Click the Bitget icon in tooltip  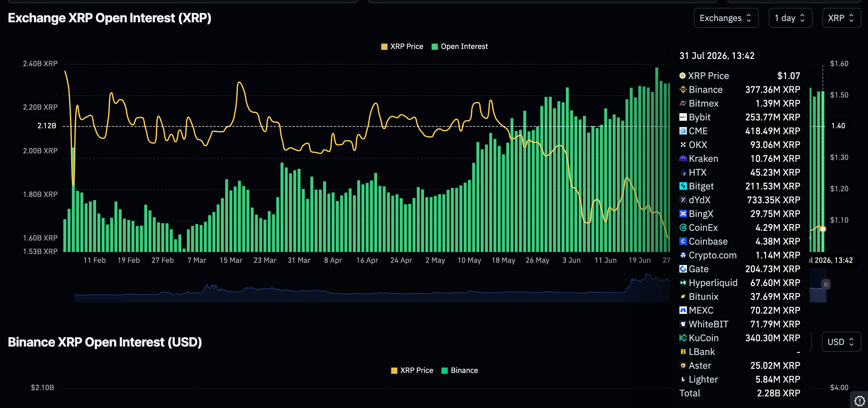pyautogui.click(x=683, y=186)
